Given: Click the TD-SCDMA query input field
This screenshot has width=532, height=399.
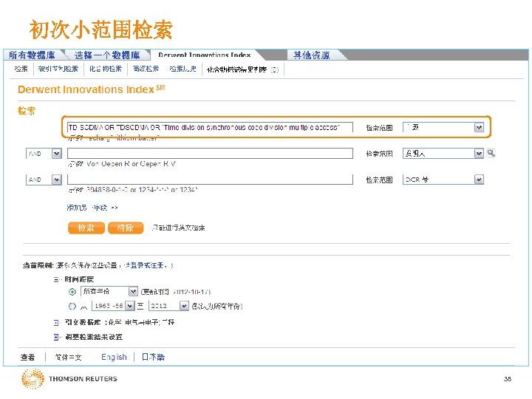Looking at the screenshot, I should pos(210,127).
